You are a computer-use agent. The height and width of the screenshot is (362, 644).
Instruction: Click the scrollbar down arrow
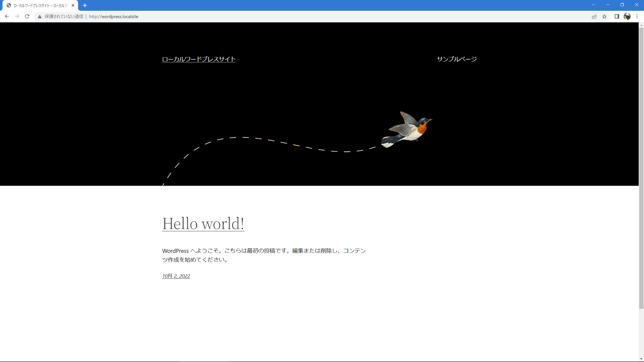click(641, 359)
